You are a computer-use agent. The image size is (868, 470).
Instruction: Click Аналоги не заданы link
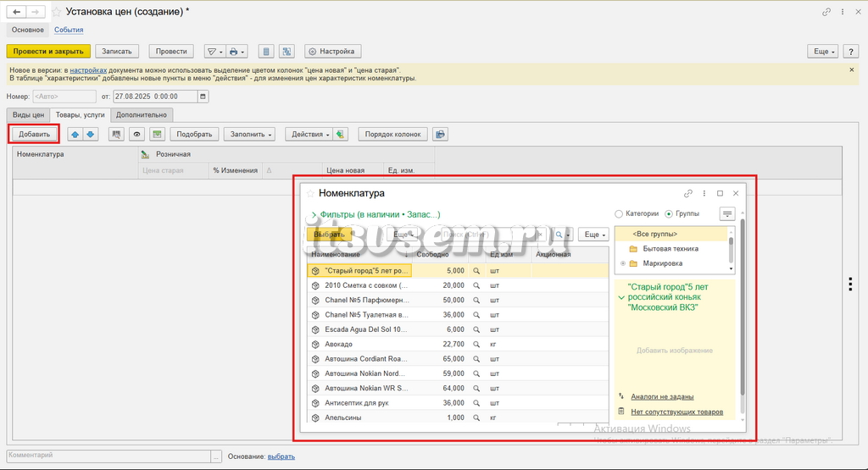[x=662, y=396]
